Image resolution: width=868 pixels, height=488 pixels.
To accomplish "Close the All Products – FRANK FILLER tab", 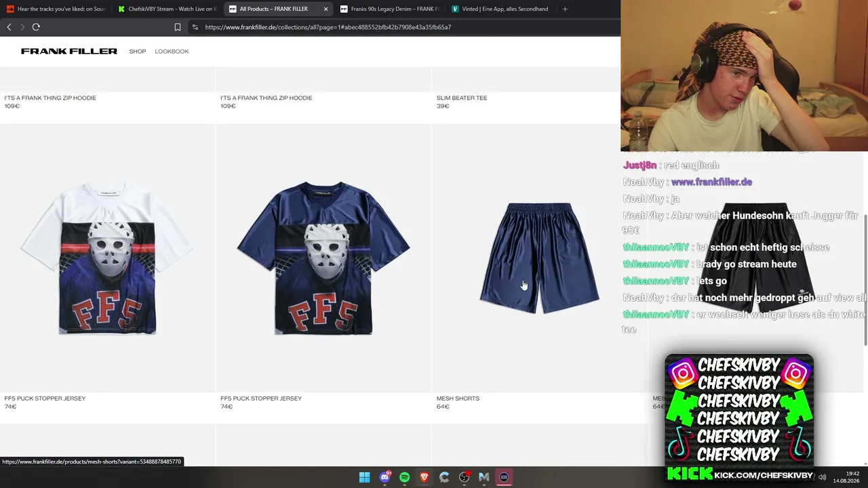I will coord(325,9).
